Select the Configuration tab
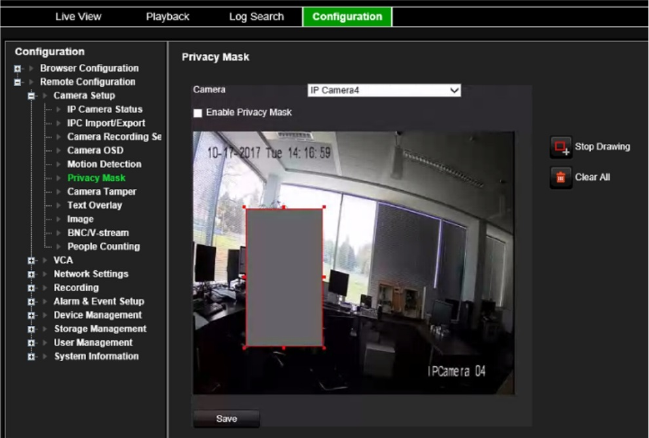 pos(347,17)
